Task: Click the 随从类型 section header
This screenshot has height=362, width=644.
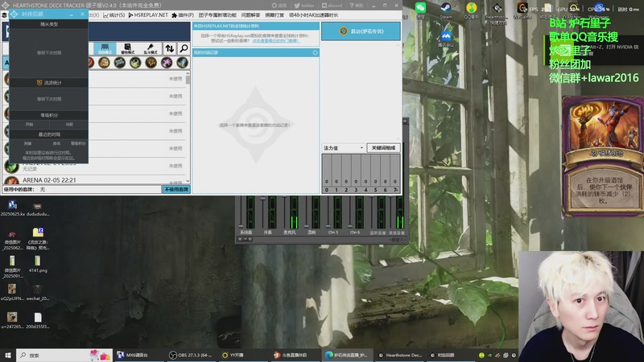Action: (49, 24)
